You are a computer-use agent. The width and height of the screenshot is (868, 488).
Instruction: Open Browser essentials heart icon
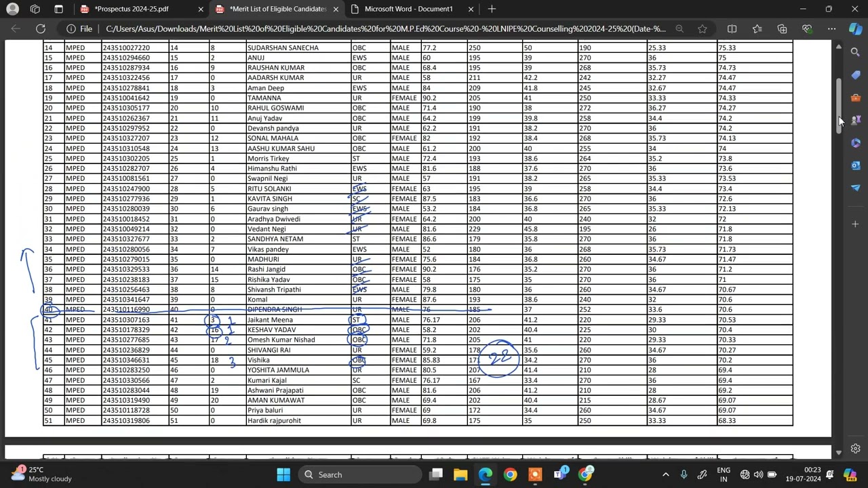(x=807, y=29)
